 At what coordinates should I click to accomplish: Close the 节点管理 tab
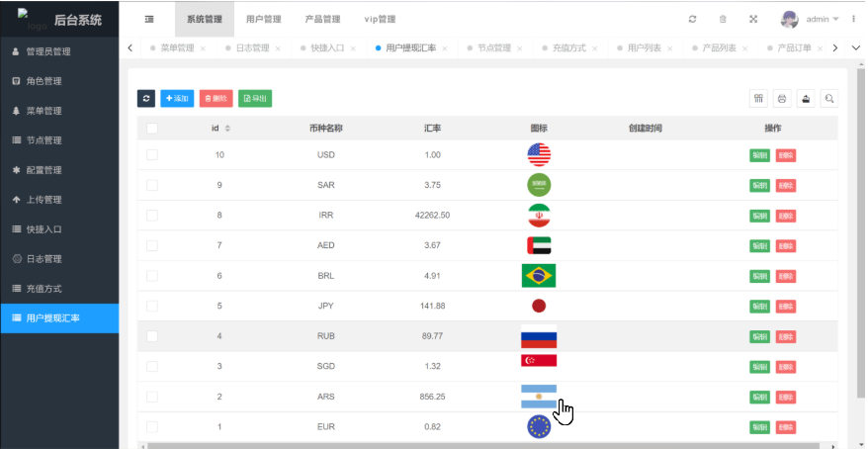519,48
